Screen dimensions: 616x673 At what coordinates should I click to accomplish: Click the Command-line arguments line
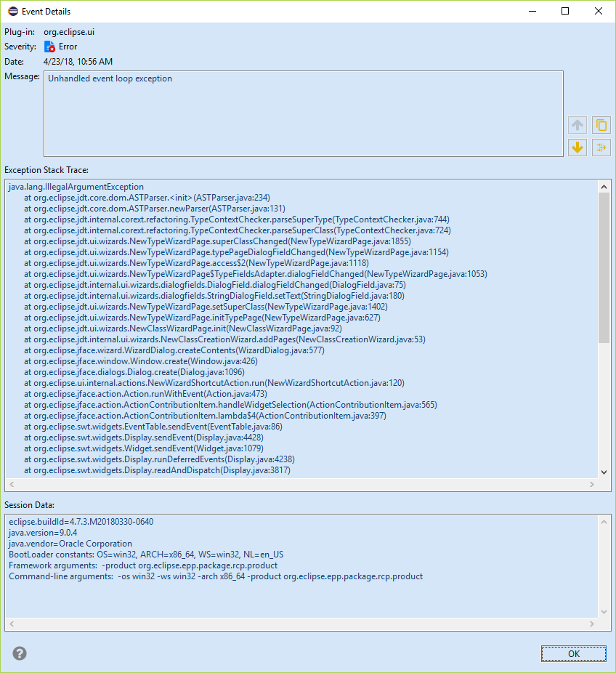[x=216, y=576]
